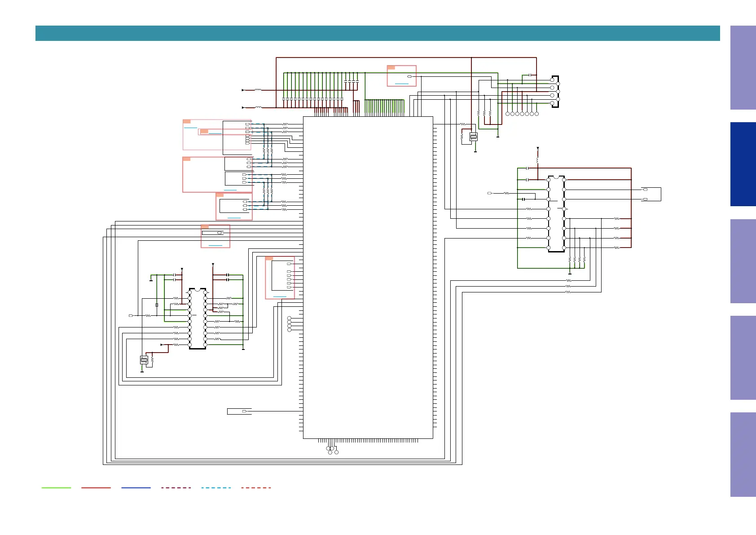This screenshot has height=535, width=756.
Task: Pick the cyan dashed legend line
Action: (x=216, y=487)
